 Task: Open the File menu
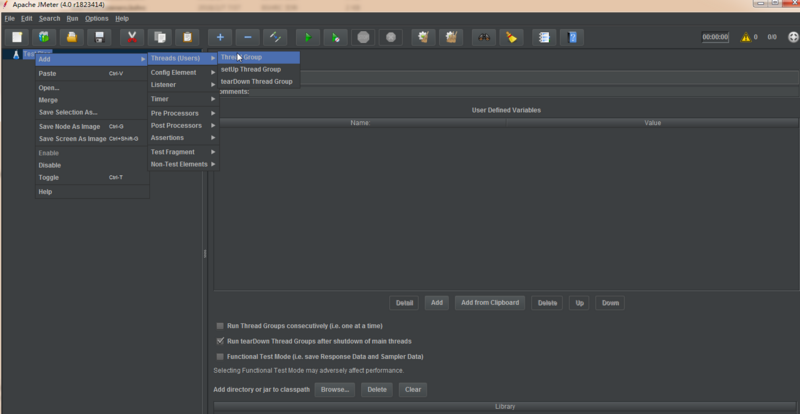(x=10, y=18)
